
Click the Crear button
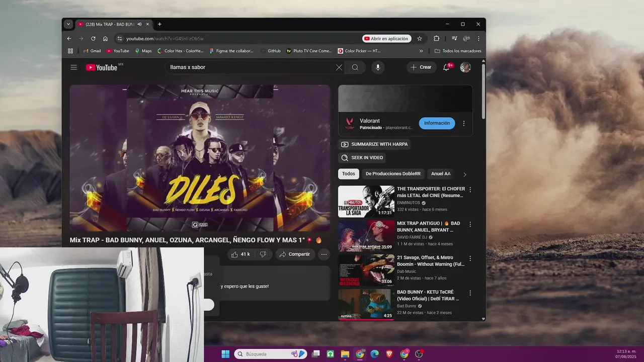point(421,67)
